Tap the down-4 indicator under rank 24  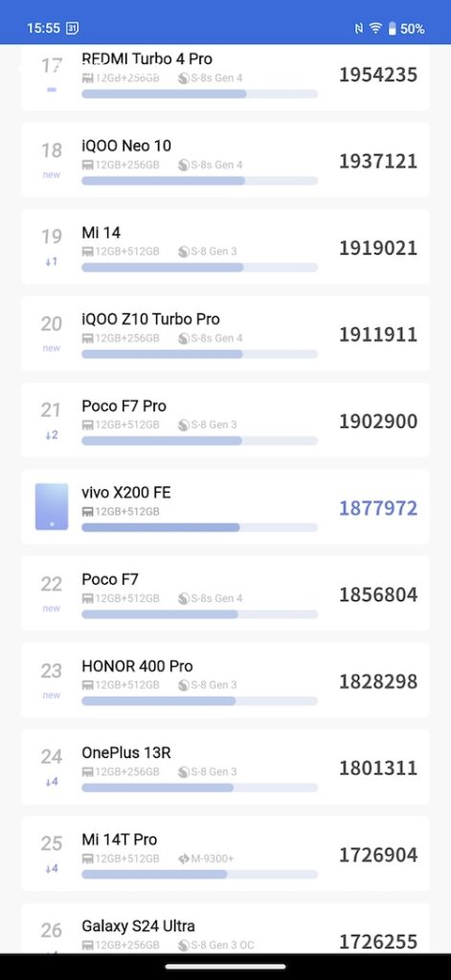(52, 782)
